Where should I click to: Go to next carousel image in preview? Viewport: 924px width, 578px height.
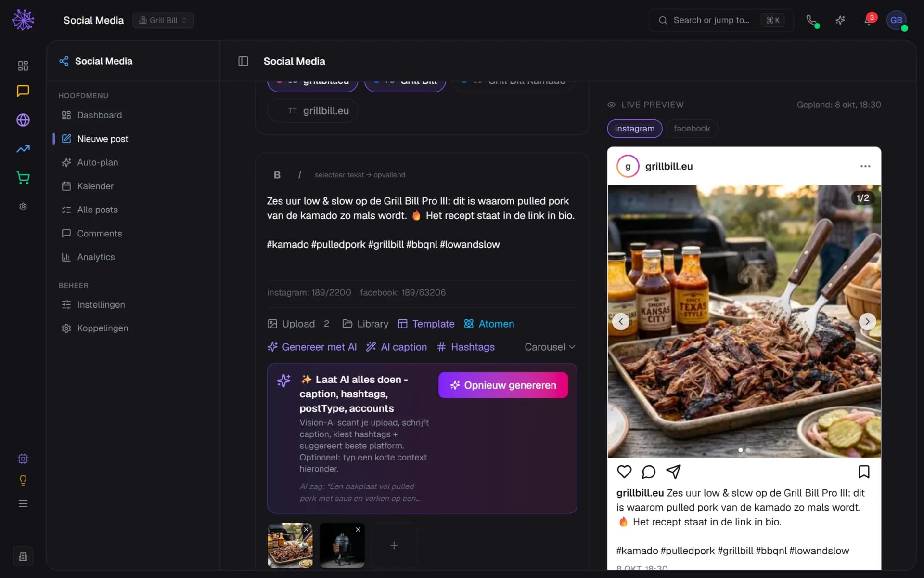pyautogui.click(x=867, y=321)
